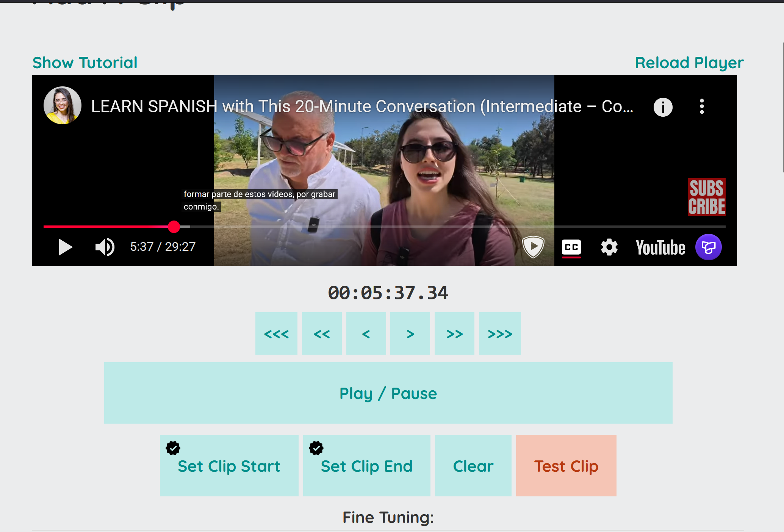Screen dimensions: 784x532
Task: Click the YouTube player play icon
Action: [x=65, y=247]
